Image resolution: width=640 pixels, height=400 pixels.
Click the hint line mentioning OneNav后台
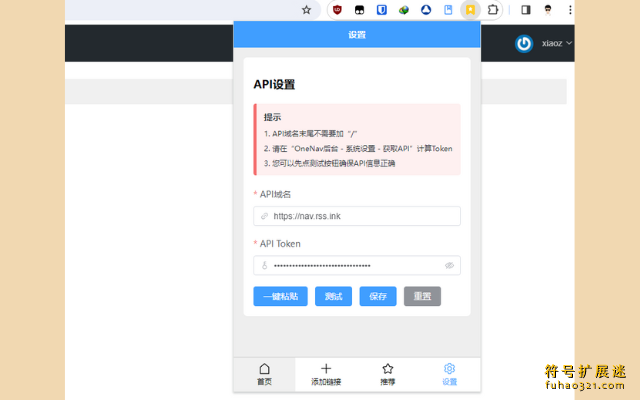click(x=358, y=149)
